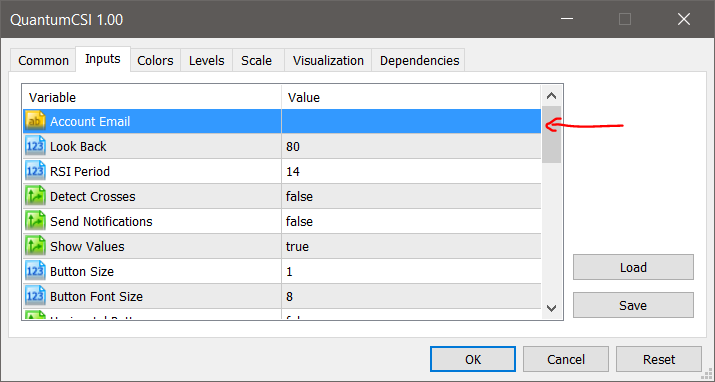Click the Variable column header

click(152, 97)
